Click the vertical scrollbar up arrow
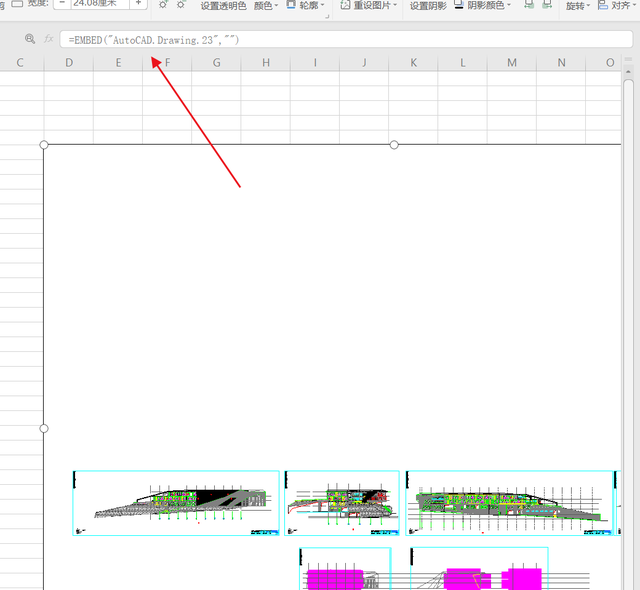Screen dimensions: 640x590 (x=628, y=72)
